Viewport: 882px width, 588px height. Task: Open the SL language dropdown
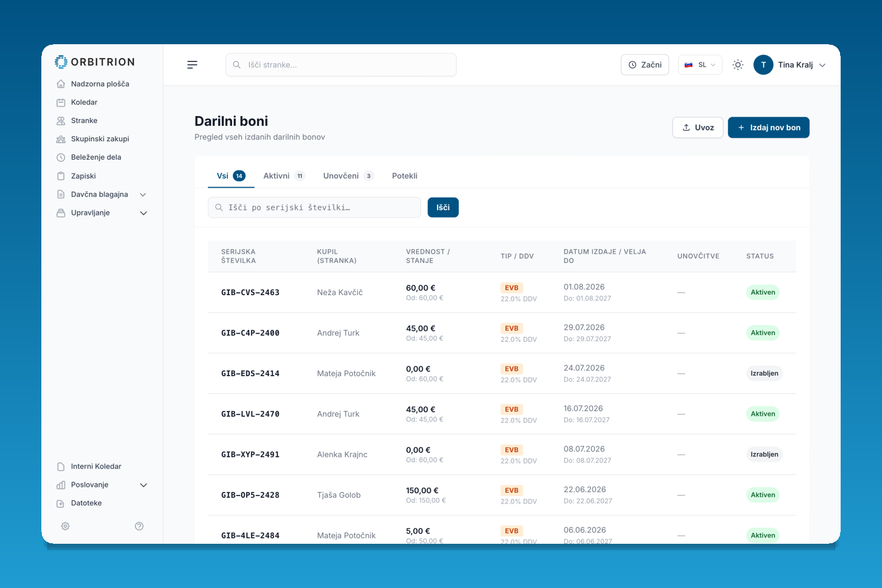pyautogui.click(x=700, y=65)
